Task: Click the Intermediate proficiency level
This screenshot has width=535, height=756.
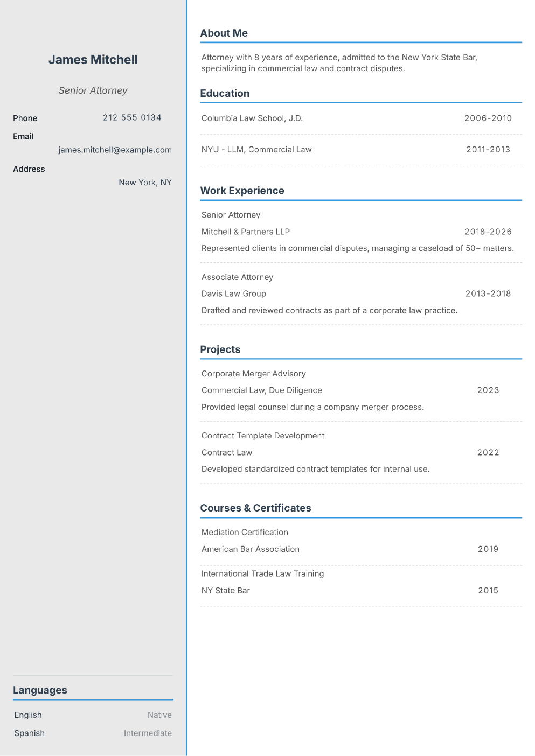Action: coord(148,733)
